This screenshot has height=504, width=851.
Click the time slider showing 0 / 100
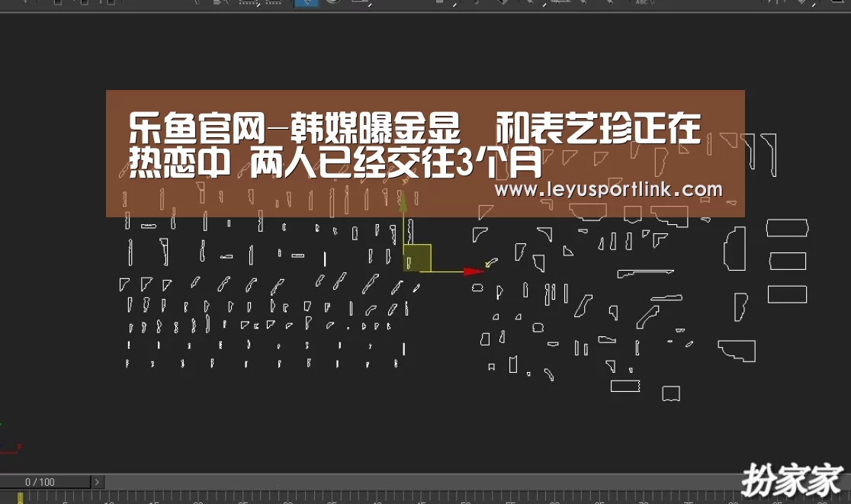point(45,482)
